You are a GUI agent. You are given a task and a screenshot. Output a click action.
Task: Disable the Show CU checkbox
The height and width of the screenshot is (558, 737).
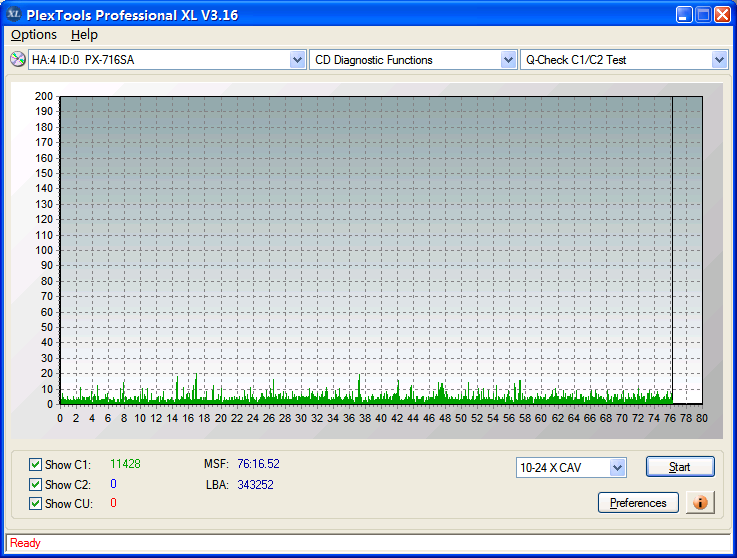click(x=36, y=504)
